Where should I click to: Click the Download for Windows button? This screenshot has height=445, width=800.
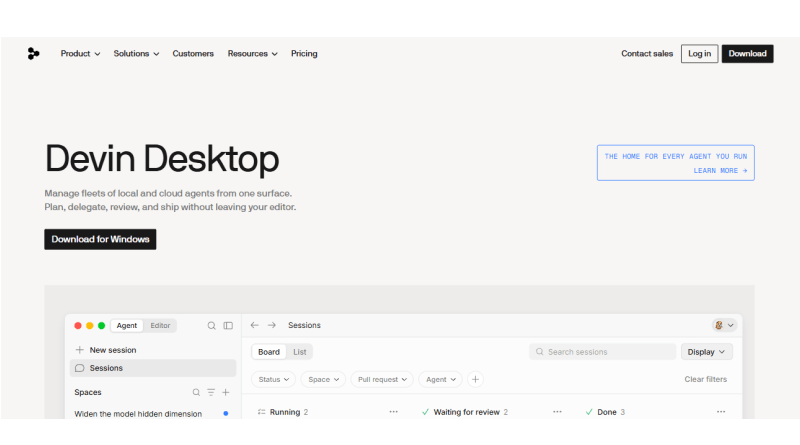(100, 239)
